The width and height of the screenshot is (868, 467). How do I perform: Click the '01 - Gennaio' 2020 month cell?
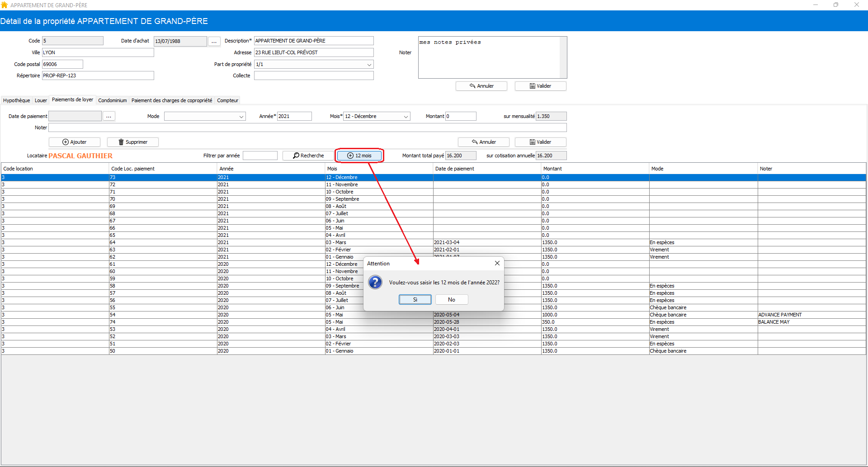(x=379, y=351)
